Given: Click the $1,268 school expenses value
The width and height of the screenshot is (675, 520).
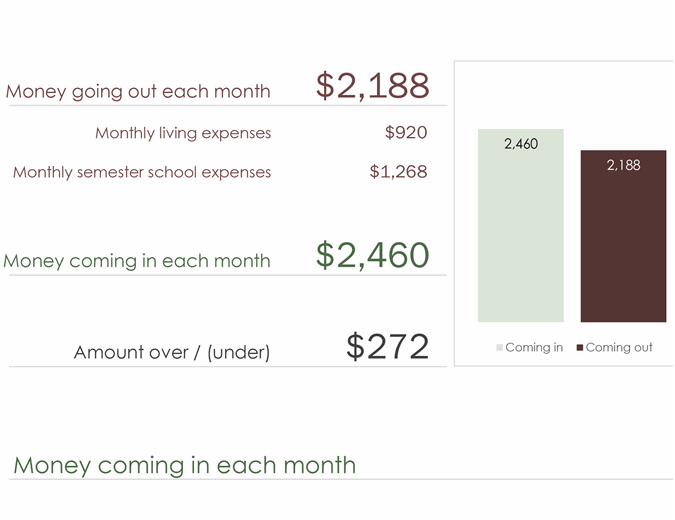Looking at the screenshot, I should 398,172.
